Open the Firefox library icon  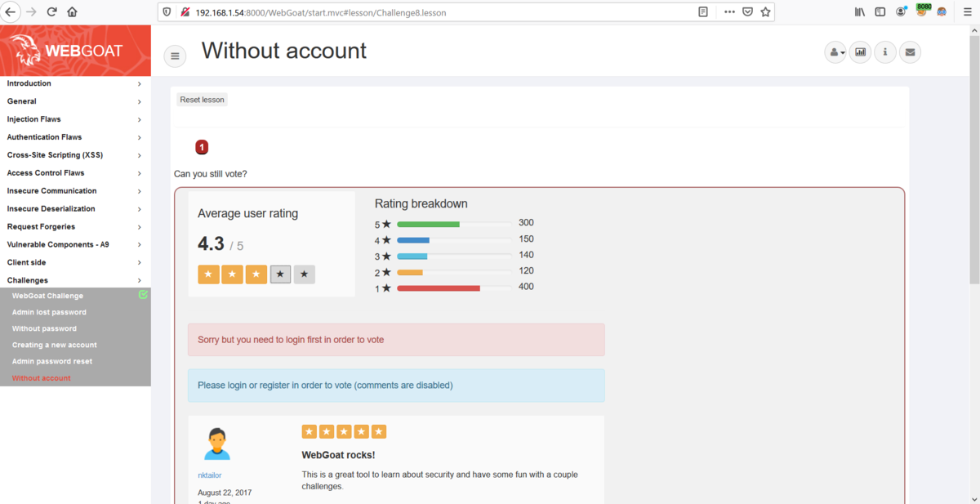pos(860,12)
